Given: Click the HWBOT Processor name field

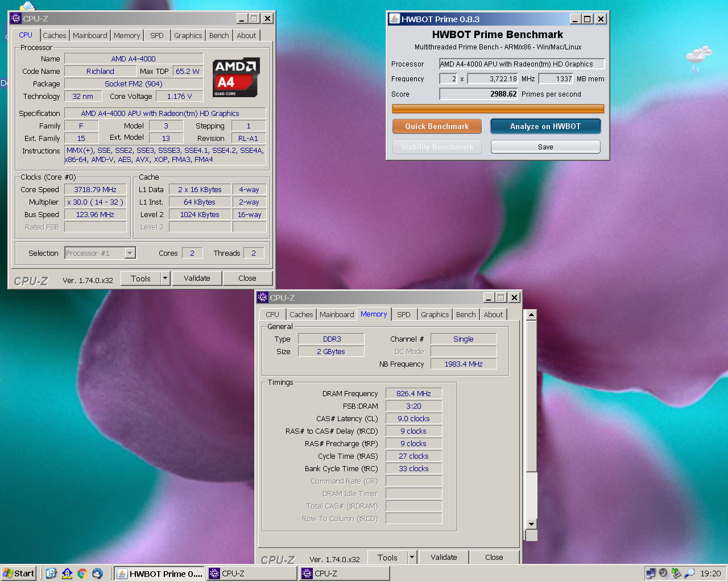Looking at the screenshot, I should click(x=522, y=64).
